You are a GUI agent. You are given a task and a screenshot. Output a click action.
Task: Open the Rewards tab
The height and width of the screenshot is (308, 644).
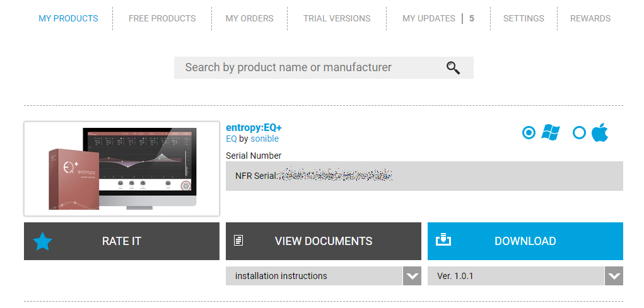[590, 18]
